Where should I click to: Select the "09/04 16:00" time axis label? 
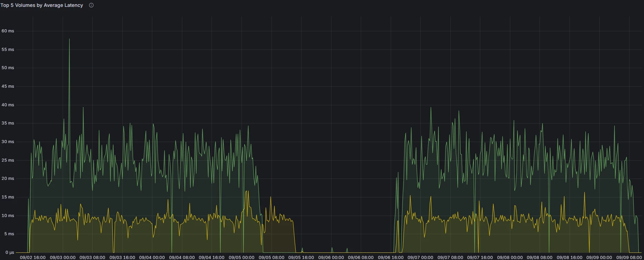[x=212, y=257]
